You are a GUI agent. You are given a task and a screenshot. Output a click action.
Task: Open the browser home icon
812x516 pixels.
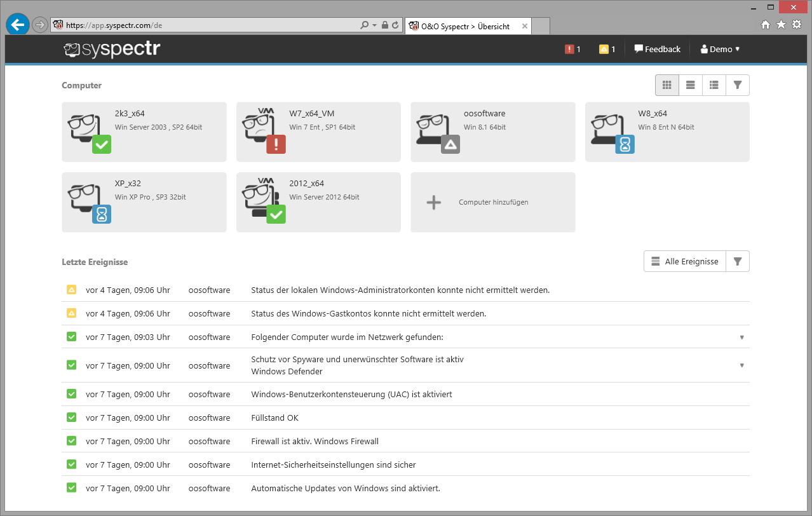pos(766,25)
